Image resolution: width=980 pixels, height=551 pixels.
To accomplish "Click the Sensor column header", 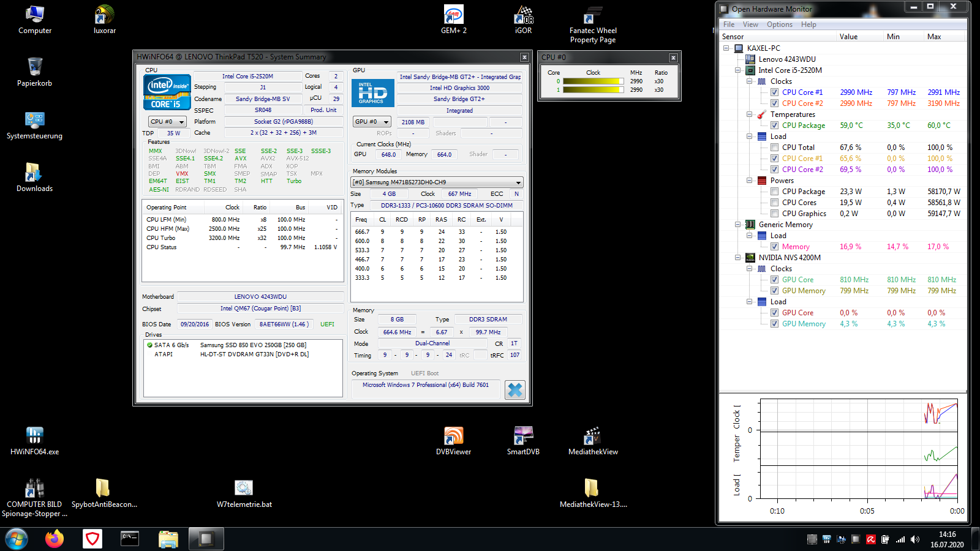I will click(x=778, y=37).
